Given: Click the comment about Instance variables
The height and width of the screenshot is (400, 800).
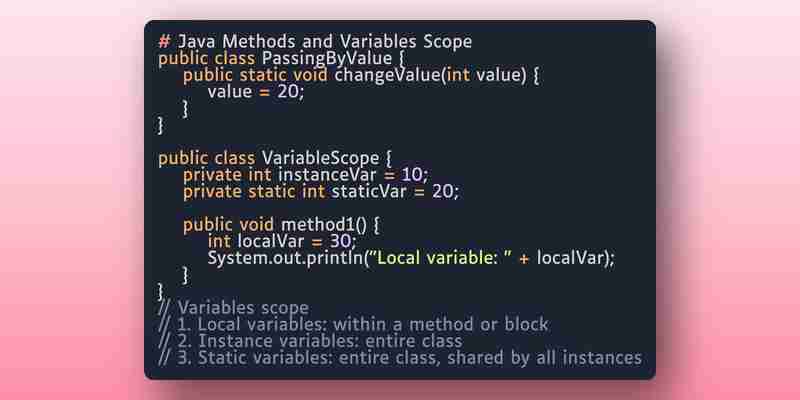Looking at the screenshot, I should coord(310,341).
